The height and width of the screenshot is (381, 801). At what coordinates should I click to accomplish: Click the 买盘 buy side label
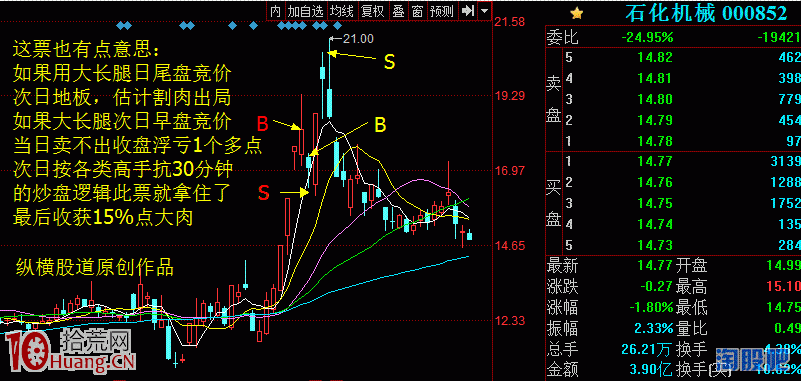point(554,203)
